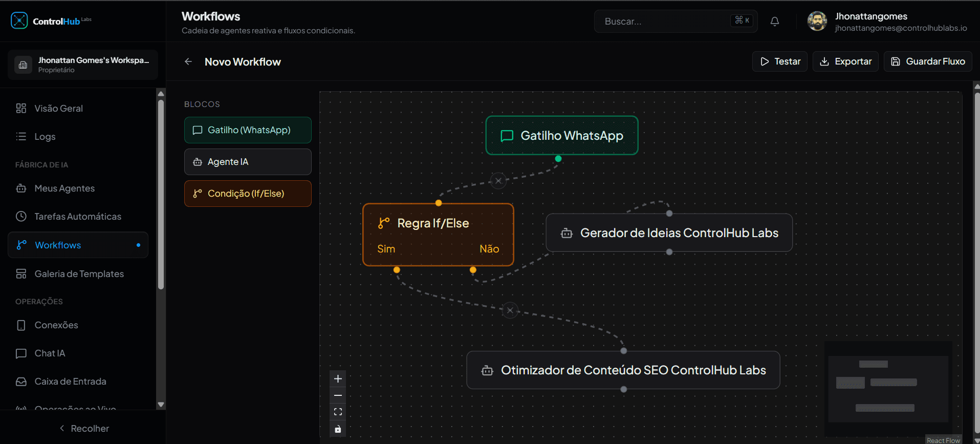The width and height of the screenshot is (980, 444).
Task: Click the Meus Agentes robot icon
Action: point(21,188)
